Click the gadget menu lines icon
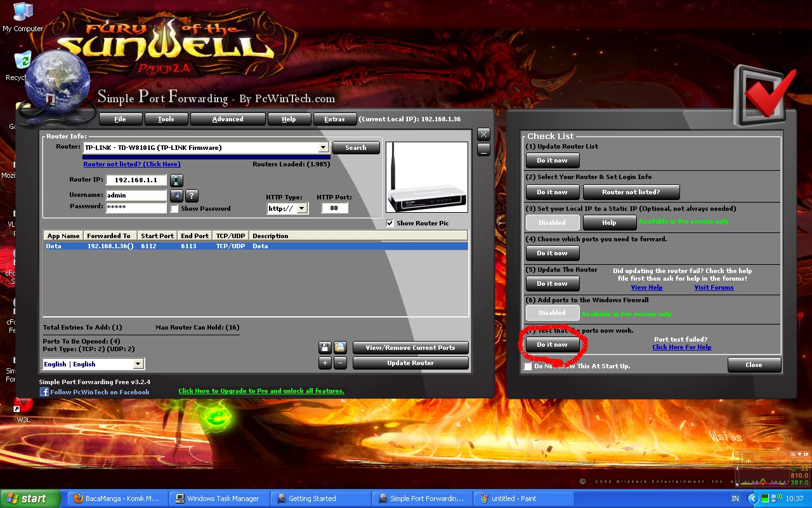Image resolution: width=812 pixels, height=508 pixels. click(794, 455)
